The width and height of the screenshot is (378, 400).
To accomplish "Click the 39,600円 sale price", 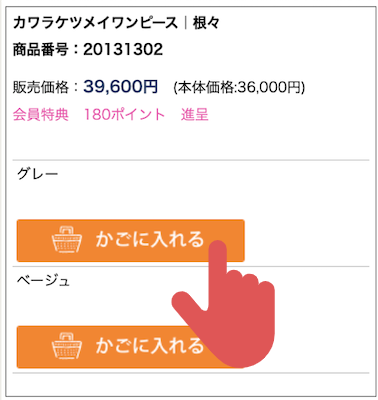I will click(x=120, y=86).
